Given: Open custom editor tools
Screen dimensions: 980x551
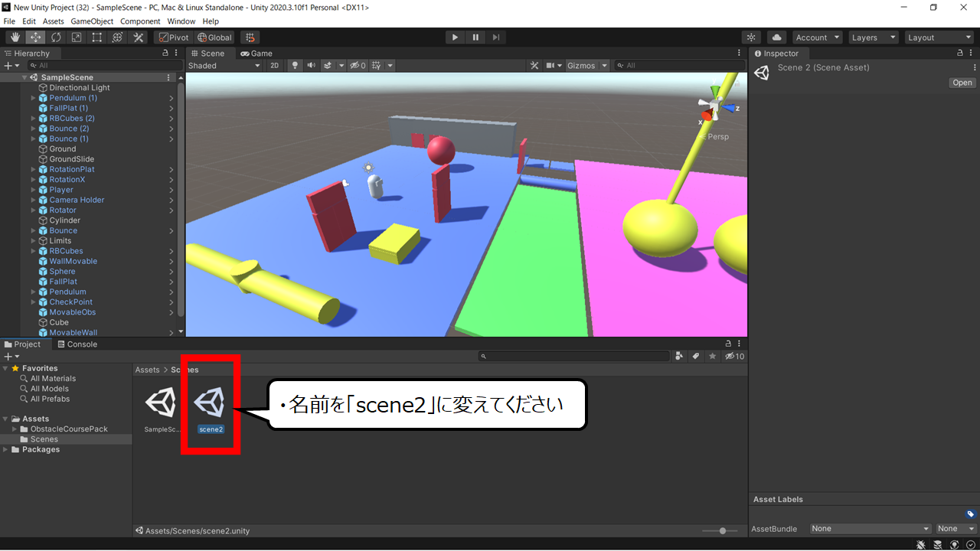Looking at the screenshot, I should click(x=139, y=37).
